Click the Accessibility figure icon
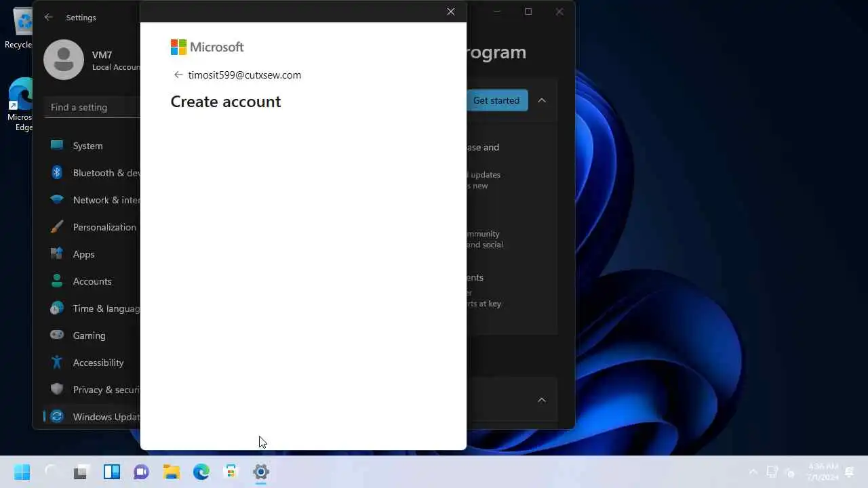868x488 pixels. [57, 363]
